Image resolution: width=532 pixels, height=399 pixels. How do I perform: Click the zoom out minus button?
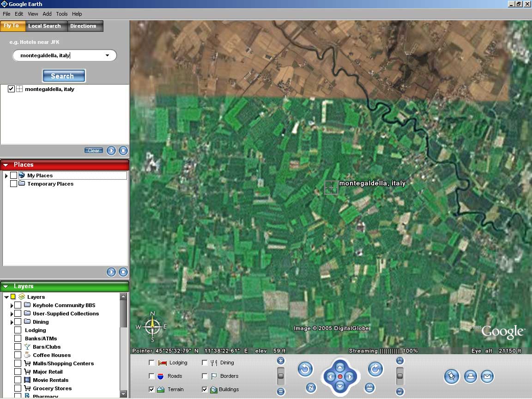point(281,392)
